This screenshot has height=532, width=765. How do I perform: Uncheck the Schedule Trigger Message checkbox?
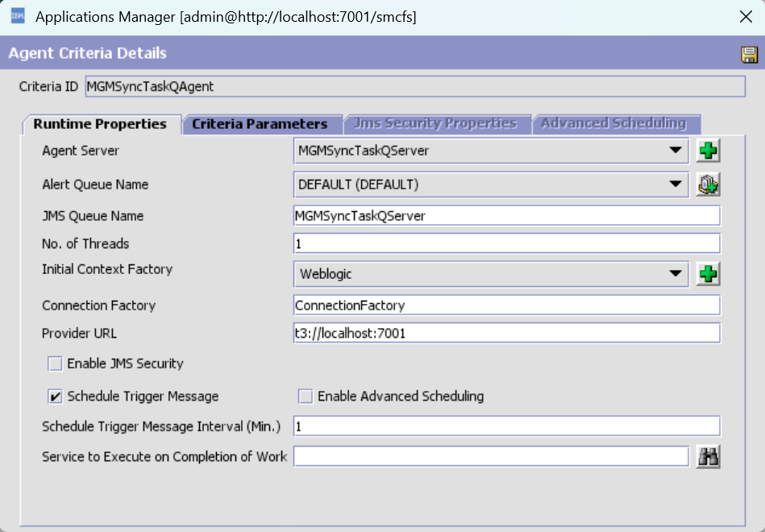[x=55, y=397]
